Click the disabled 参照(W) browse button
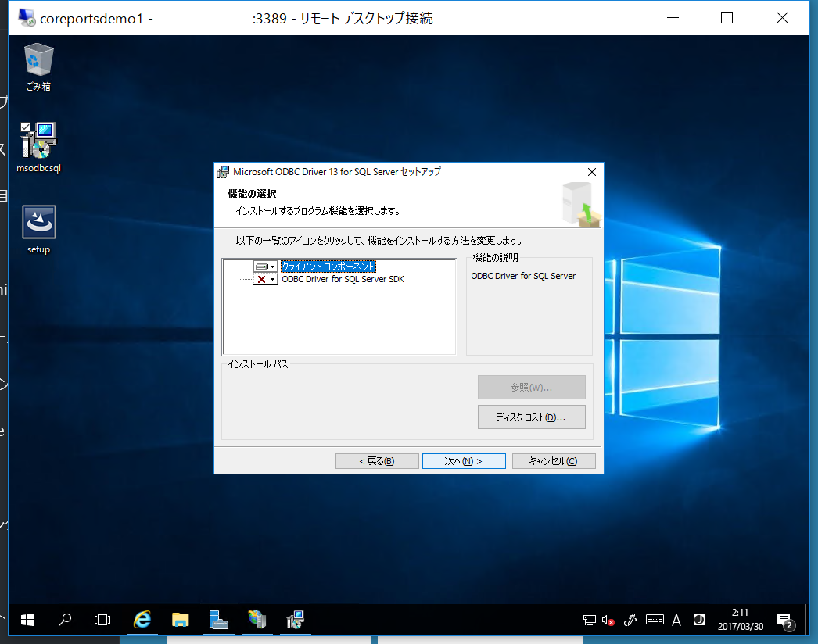The image size is (818, 644). pos(531,388)
